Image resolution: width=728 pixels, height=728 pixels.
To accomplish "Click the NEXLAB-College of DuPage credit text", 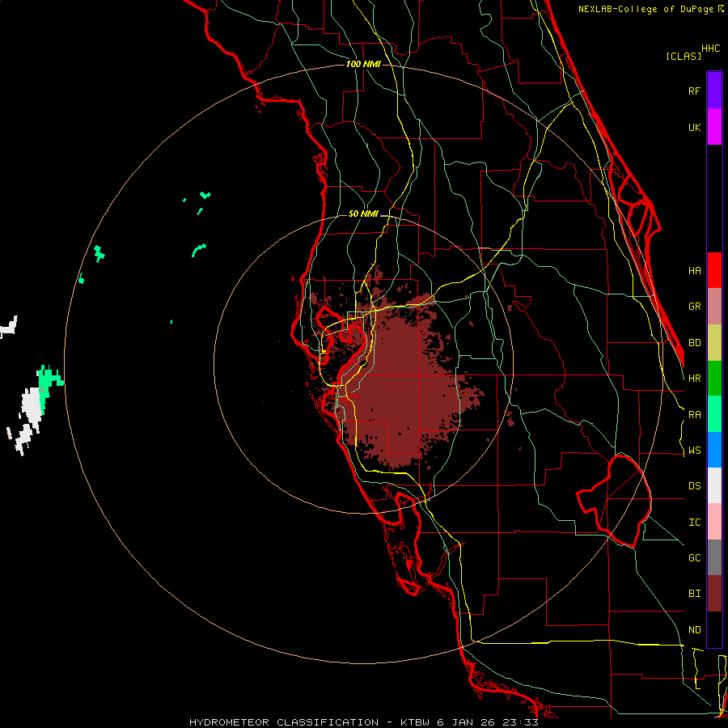I will [x=645, y=9].
